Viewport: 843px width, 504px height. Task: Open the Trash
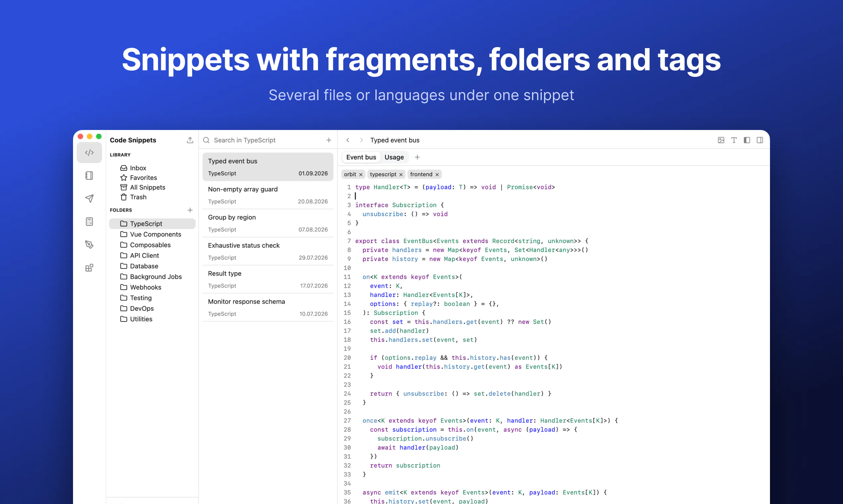[152, 197]
